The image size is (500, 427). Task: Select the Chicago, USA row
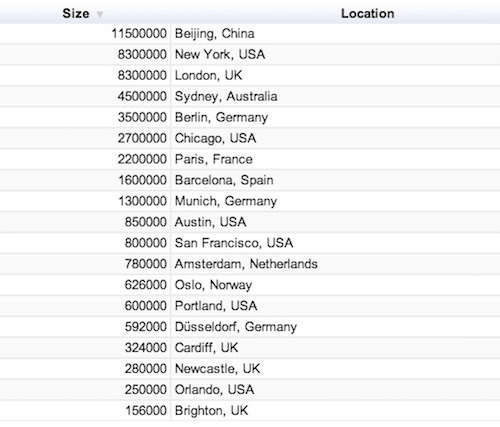tap(250, 138)
